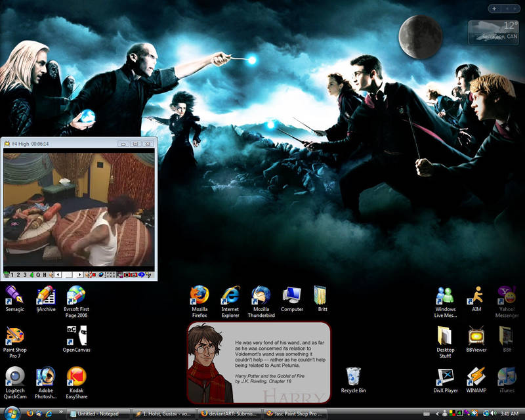Launch Mozilla Firefox from the desktop
525x420 pixels.
pos(199,301)
